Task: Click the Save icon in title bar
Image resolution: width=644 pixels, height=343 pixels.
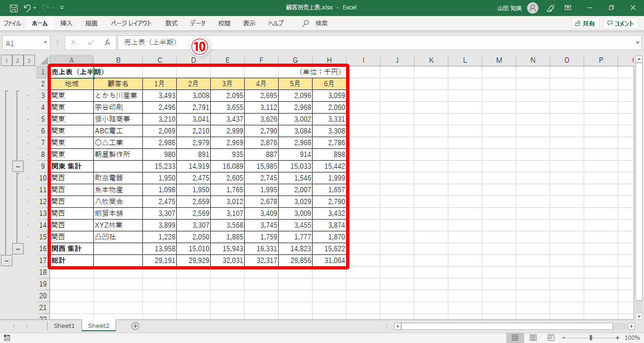Action: [x=14, y=8]
